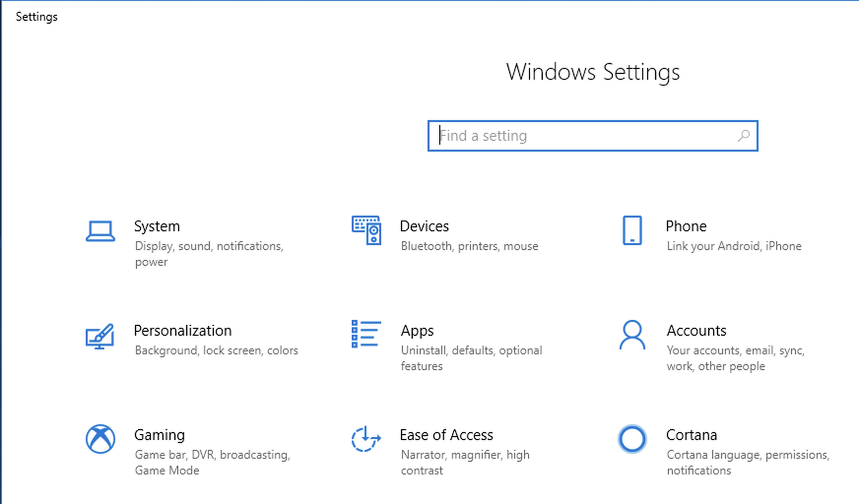
Task: Open the Personalization category title
Action: (183, 331)
